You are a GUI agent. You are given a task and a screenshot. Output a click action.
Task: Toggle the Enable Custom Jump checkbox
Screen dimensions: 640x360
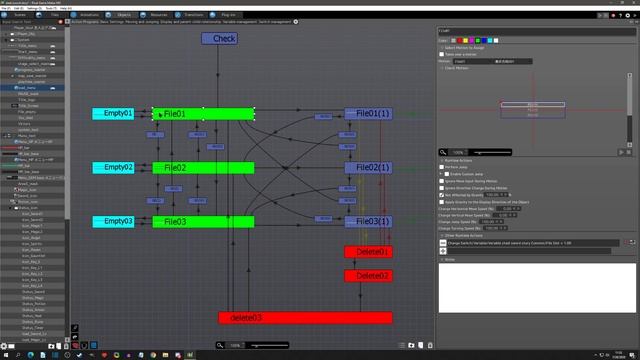(x=447, y=174)
